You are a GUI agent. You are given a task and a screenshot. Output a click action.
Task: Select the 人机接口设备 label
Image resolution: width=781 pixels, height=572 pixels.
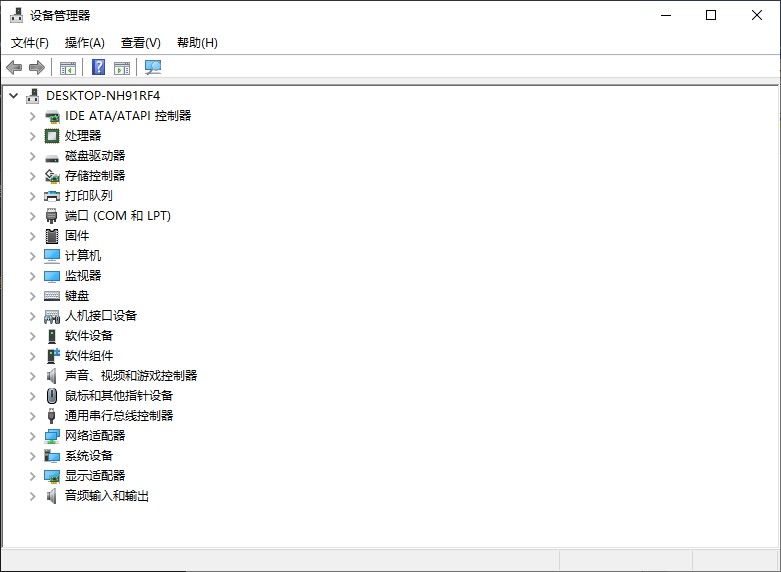tap(101, 316)
